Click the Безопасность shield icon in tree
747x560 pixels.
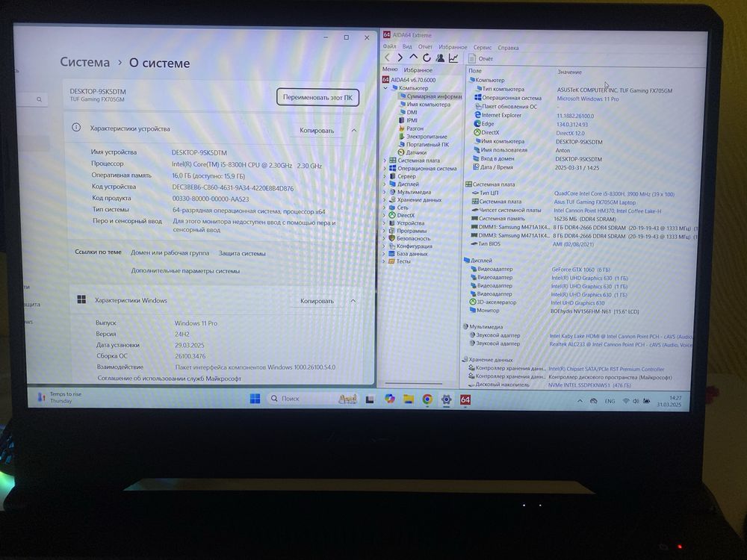(x=392, y=238)
